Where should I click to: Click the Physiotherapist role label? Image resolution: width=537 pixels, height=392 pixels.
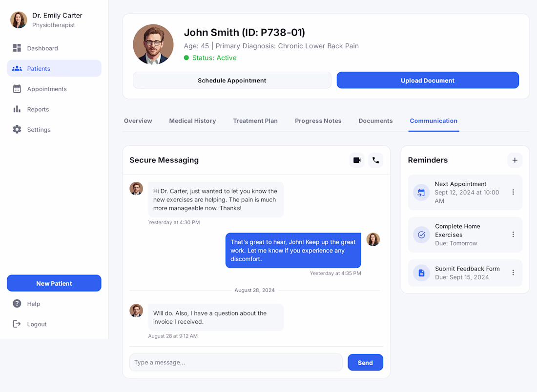[x=53, y=25]
